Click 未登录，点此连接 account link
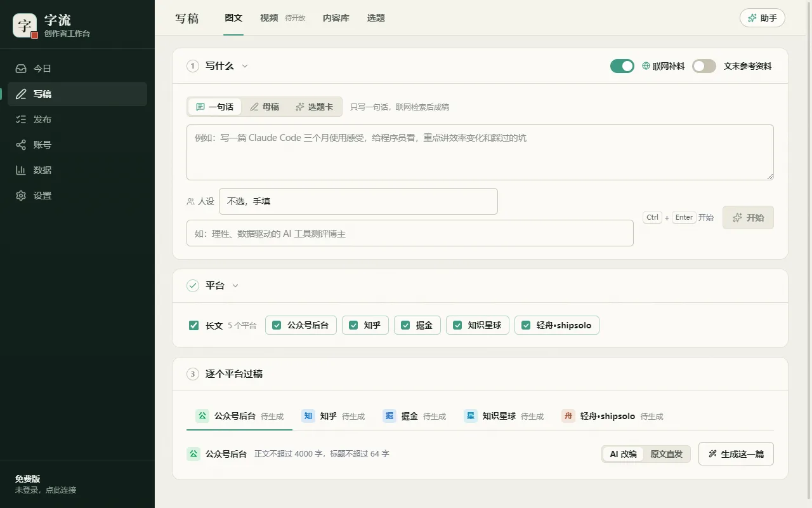This screenshot has height=508, width=812. coord(46,490)
